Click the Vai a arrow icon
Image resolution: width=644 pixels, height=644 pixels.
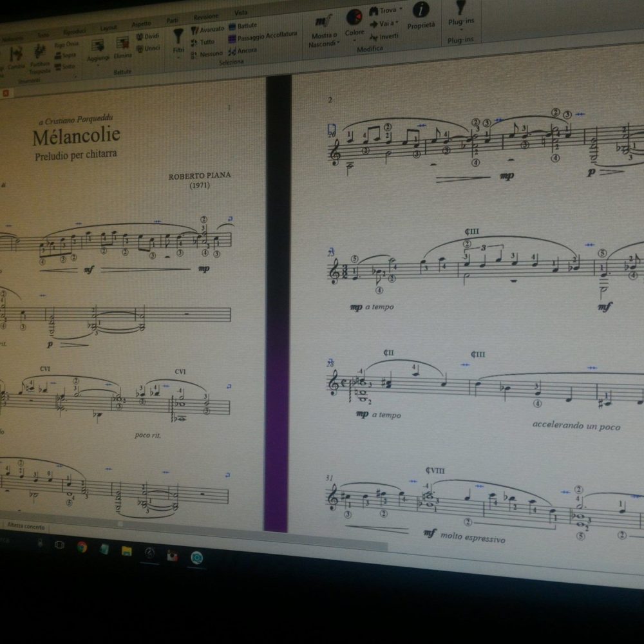(x=374, y=24)
